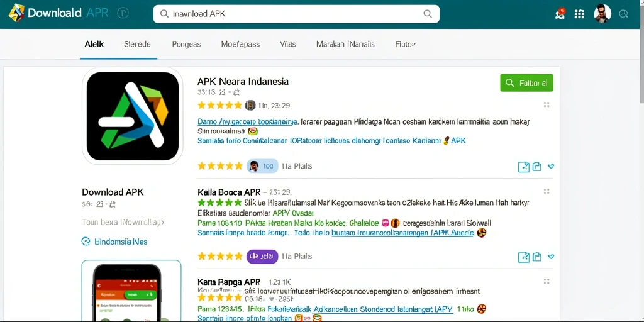Viewport: 644px width, 322px height.
Task: Switch to the Alelk tab
Action: pos(94,44)
